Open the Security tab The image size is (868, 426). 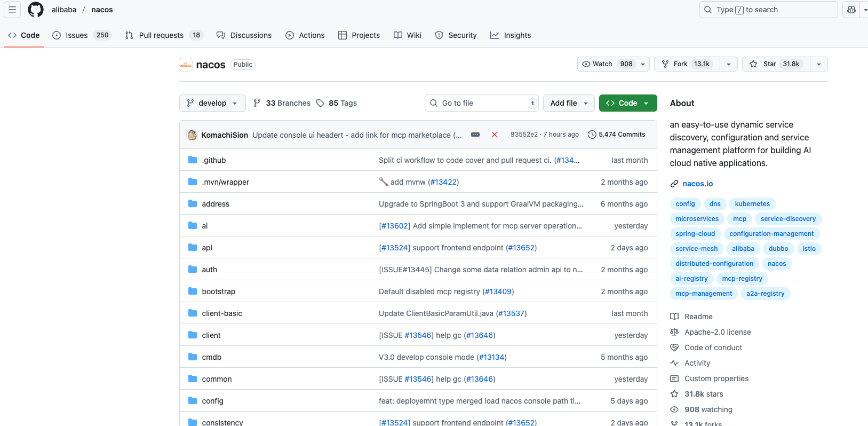456,35
